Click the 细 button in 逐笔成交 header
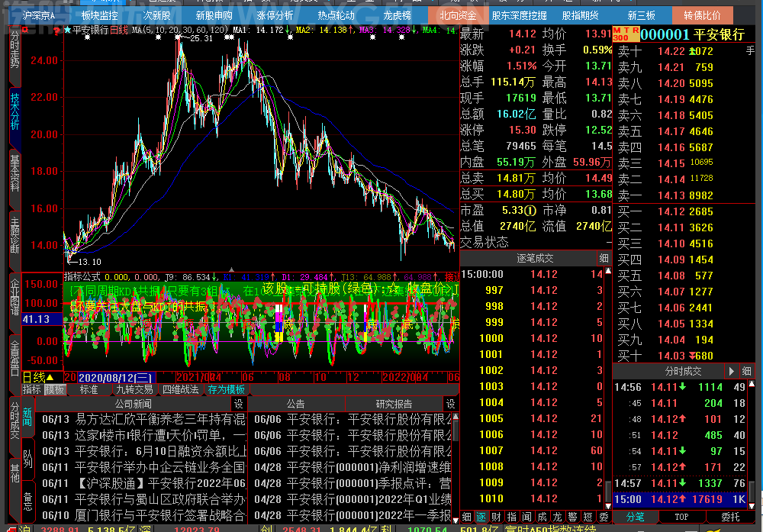The width and height of the screenshot is (763, 532). tap(604, 258)
